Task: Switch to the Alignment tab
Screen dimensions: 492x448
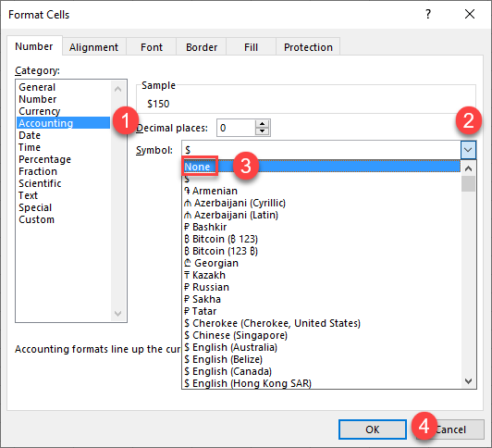Action: pyautogui.click(x=93, y=47)
